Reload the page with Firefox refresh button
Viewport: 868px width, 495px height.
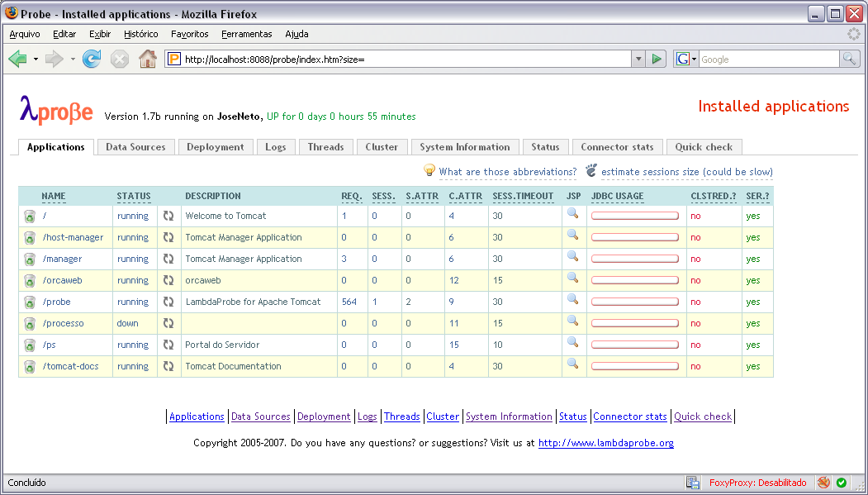[92, 59]
